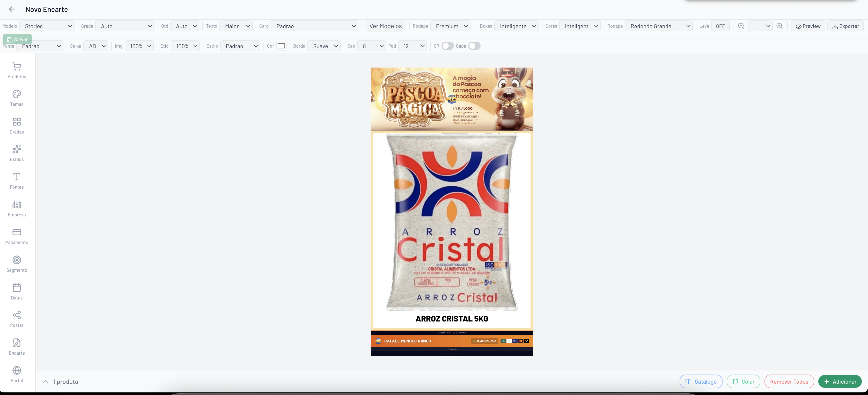The image size is (868, 395).
Task: Toggle the Capa switch
Action: click(x=474, y=46)
